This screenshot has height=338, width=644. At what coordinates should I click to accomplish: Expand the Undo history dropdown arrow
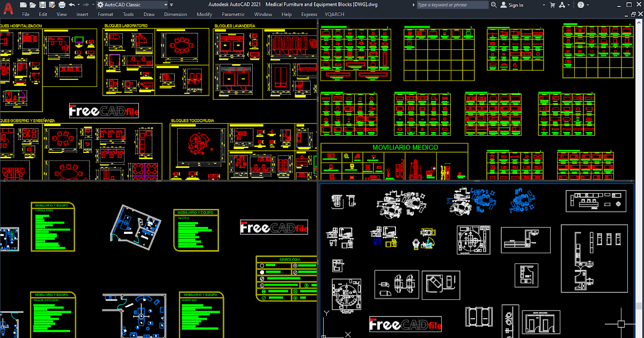(78, 5)
